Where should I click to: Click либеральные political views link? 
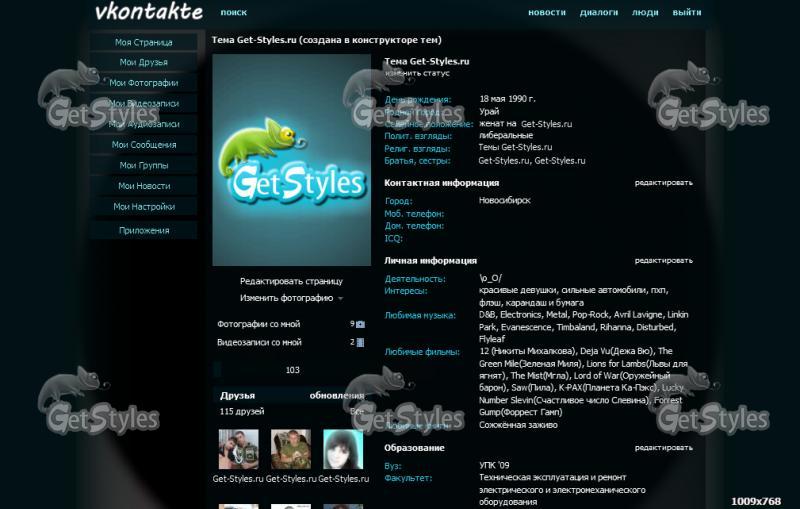(506, 136)
